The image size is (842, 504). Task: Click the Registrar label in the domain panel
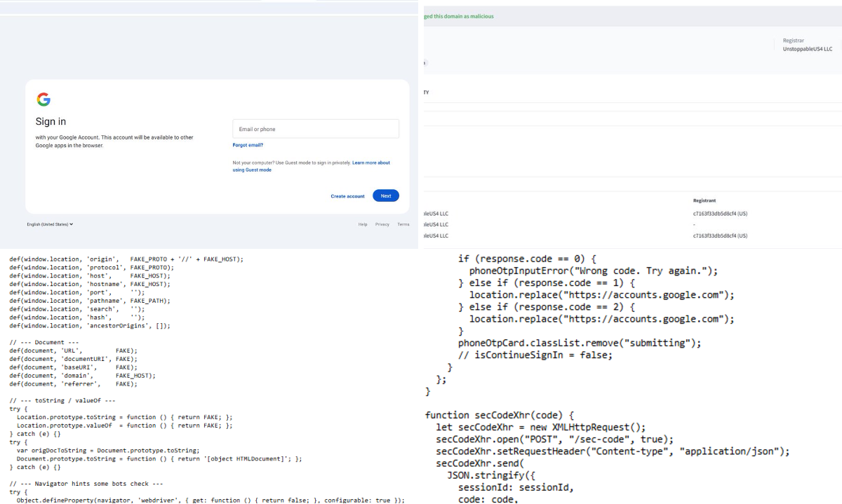pyautogui.click(x=794, y=41)
